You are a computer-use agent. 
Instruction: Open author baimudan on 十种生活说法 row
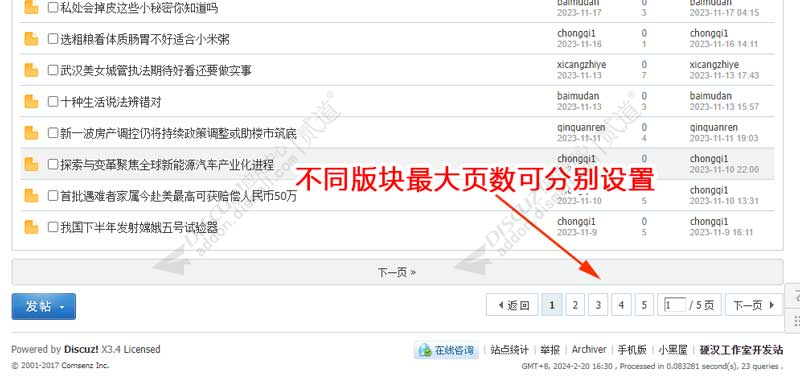click(578, 96)
